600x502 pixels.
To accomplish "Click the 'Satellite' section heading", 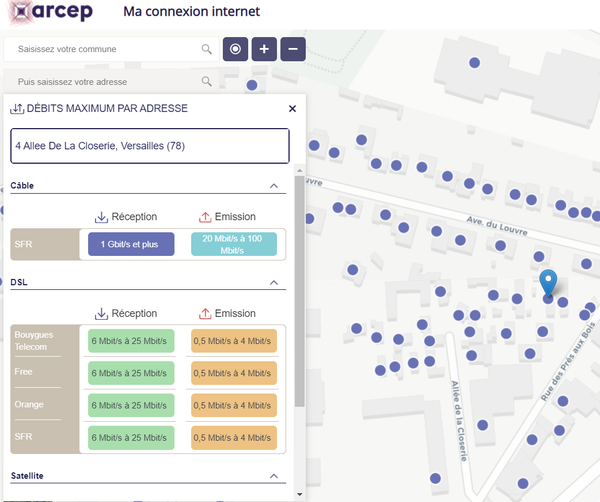I will (27, 476).
